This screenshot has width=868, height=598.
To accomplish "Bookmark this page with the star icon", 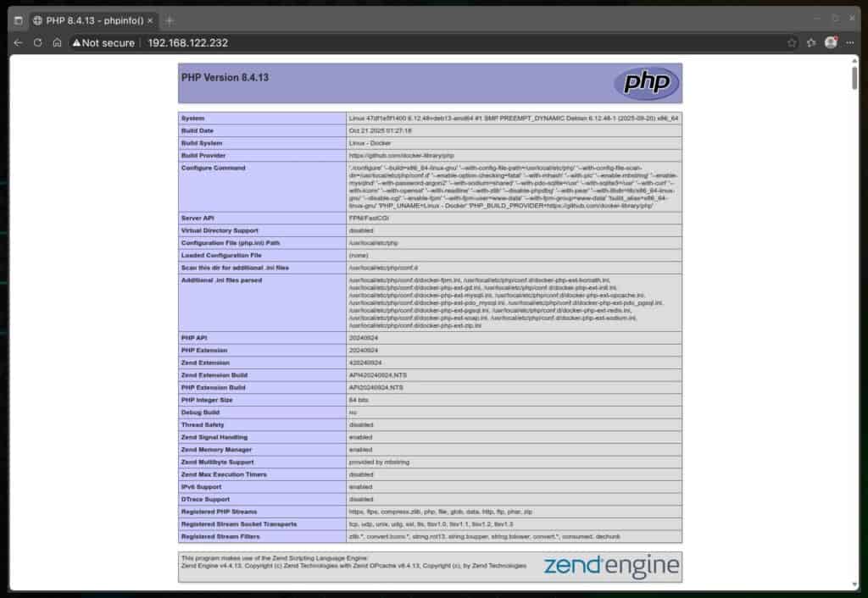I will (x=791, y=42).
